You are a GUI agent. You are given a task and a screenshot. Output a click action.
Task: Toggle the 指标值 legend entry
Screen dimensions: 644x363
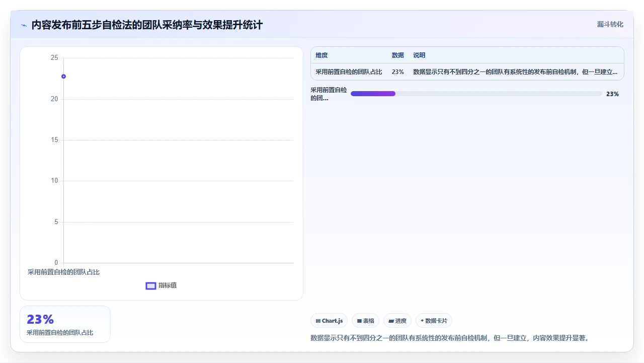click(x=161, y=285)
